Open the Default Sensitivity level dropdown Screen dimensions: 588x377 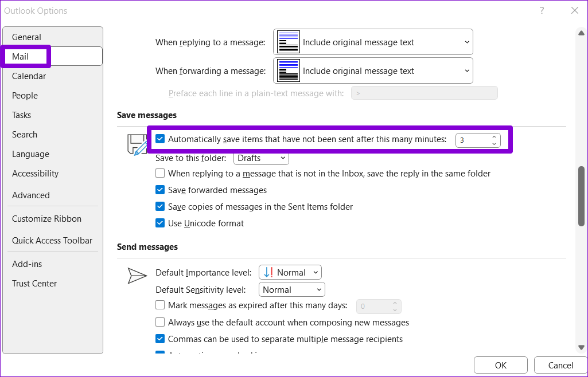click(x=292, y=289)
